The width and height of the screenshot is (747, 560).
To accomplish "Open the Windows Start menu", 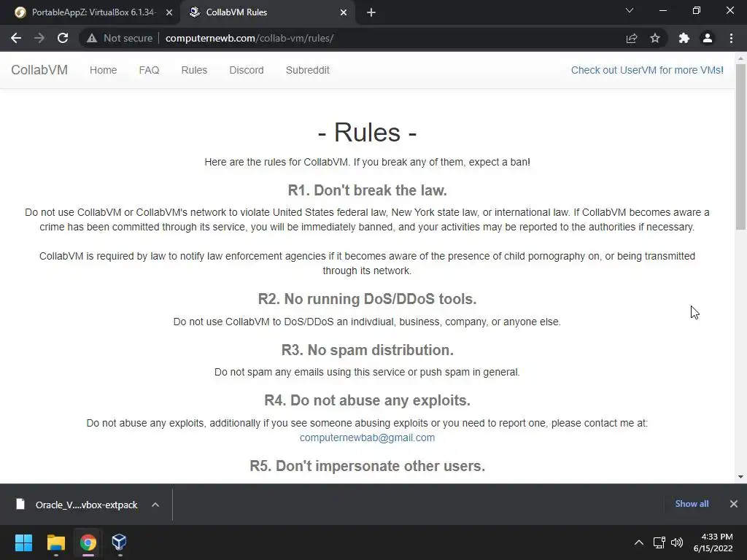I will 23,542.
